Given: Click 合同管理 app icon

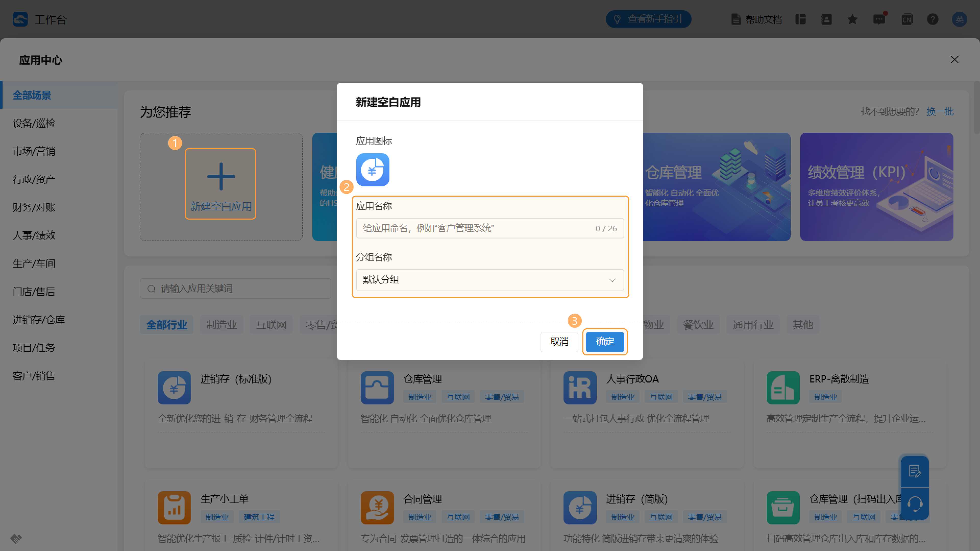Looking at the screenshot, I should pos(377,508).
